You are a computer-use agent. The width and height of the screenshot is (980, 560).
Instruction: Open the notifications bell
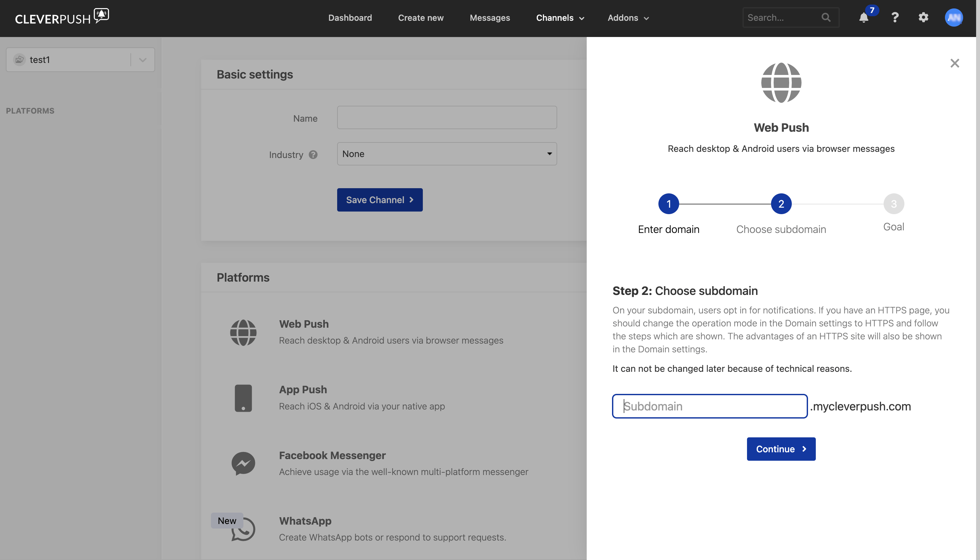(864, 18)
